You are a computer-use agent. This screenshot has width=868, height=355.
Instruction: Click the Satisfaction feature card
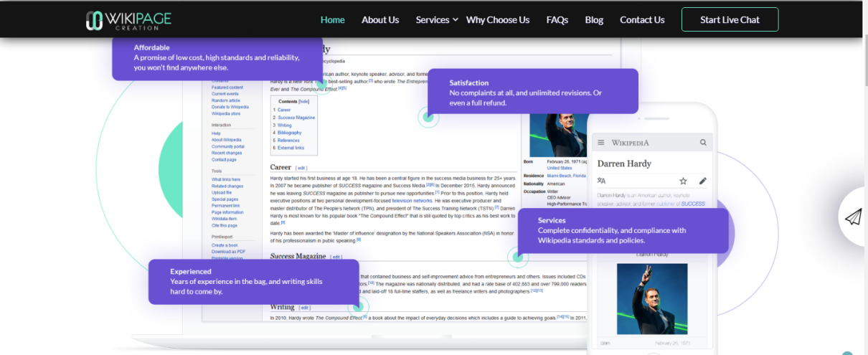point(533,91)
